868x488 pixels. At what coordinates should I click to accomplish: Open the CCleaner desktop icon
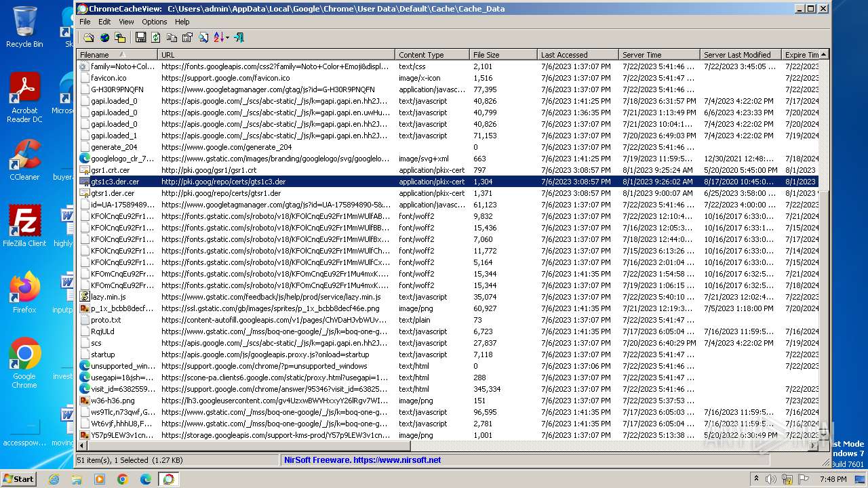click(x=24, y=160)
